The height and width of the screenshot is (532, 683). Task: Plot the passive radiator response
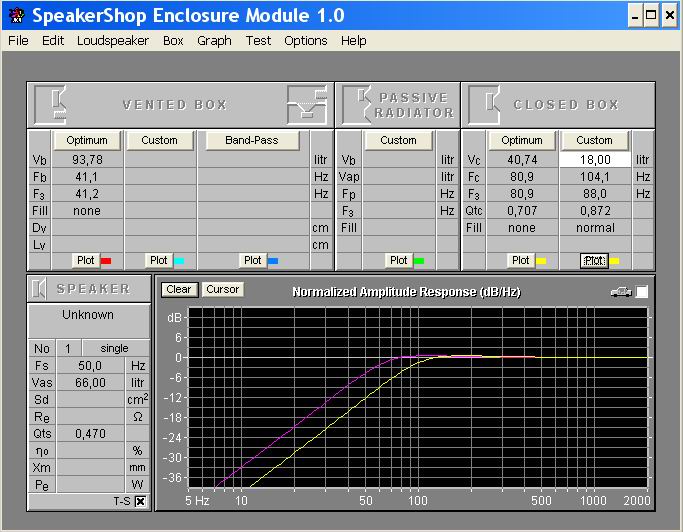pyautogui.click(x=399, y=261)
